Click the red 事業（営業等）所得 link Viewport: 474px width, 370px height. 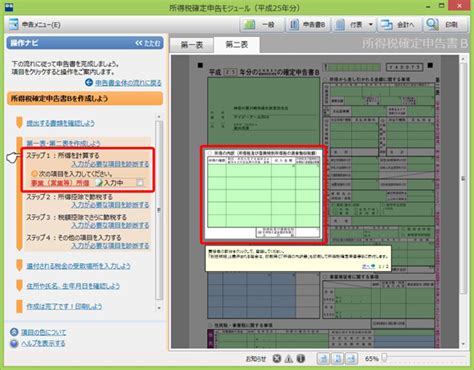pyautogui.click(x=60, y=183)
